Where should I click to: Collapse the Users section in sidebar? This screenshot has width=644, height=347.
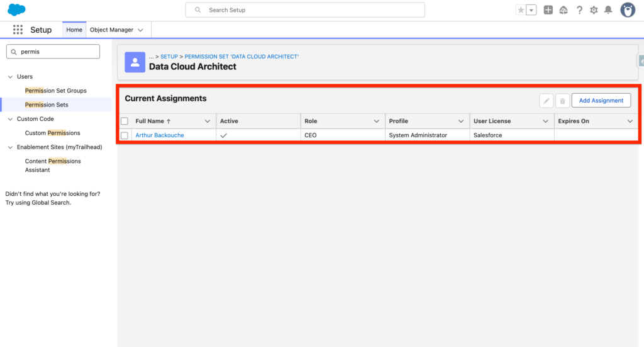coord(10,77)
